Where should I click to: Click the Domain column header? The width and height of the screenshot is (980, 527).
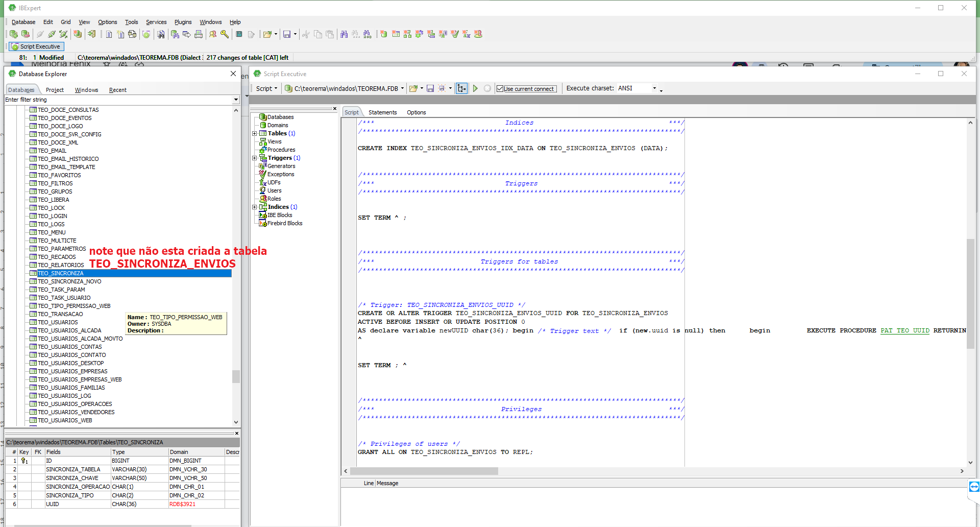197,452
